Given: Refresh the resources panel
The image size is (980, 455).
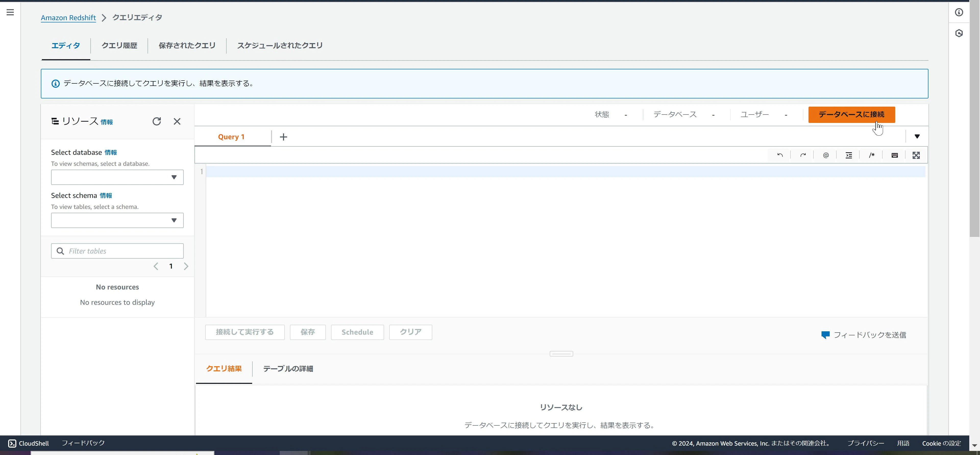Looking at the screenshot, I should (157, 121).
